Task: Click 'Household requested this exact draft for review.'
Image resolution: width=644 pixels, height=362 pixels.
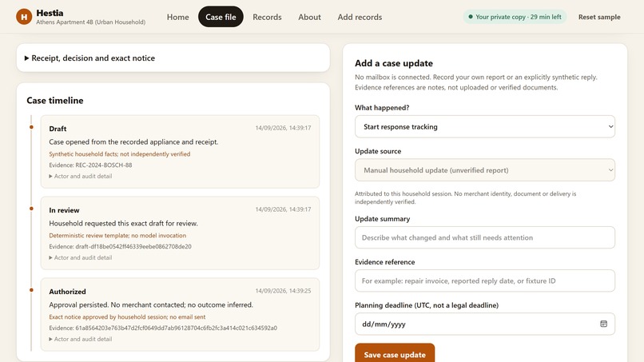Action: click(x=123, y=223)
